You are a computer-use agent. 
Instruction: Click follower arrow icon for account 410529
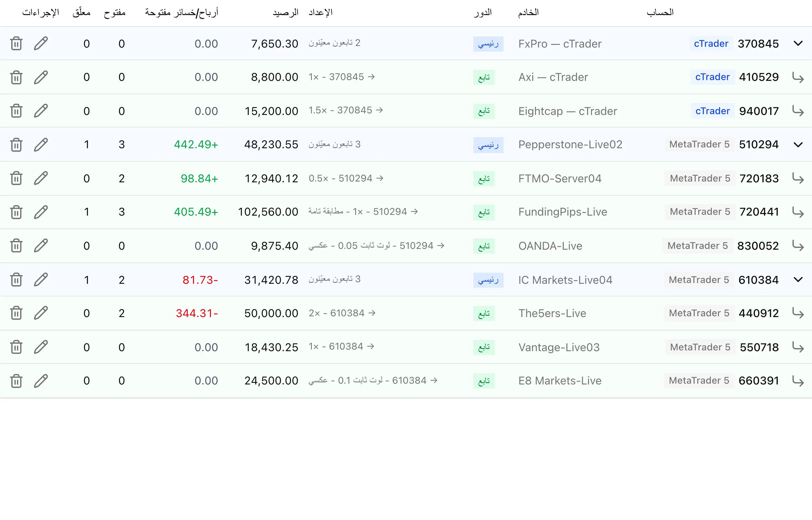[798, 77]
